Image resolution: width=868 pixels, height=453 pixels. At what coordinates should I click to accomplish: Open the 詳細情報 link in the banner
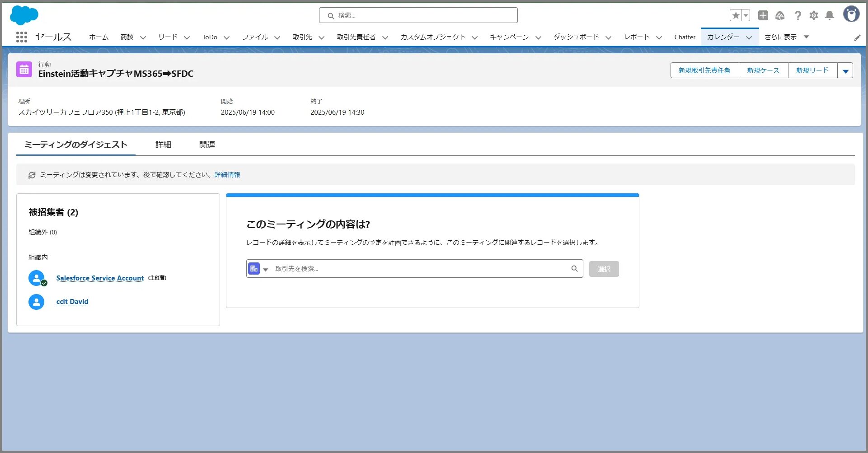(227, 175)
